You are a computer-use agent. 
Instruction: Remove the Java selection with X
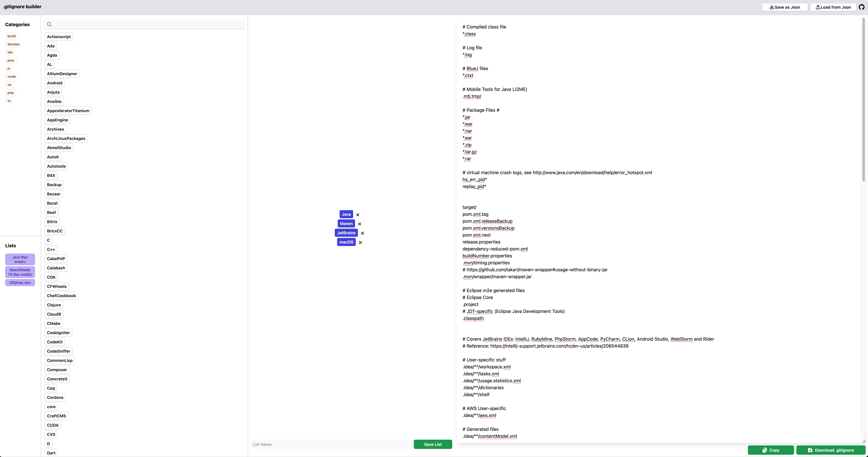(x=358, y=215)
